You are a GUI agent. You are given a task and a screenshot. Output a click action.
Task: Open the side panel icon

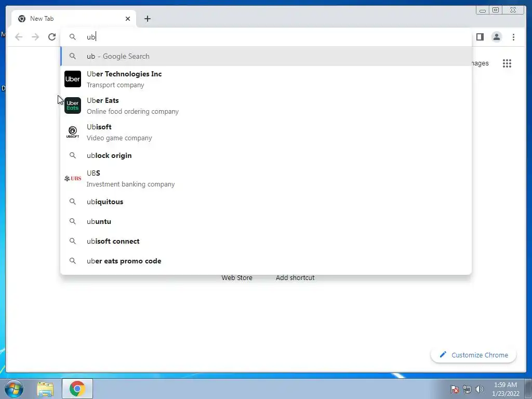(x=480, y=37)
